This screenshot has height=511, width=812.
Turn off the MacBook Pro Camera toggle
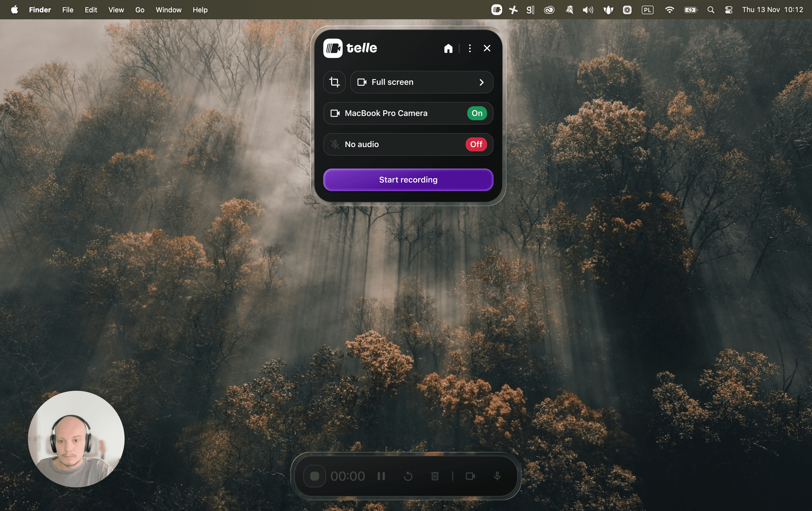point(476,113)
